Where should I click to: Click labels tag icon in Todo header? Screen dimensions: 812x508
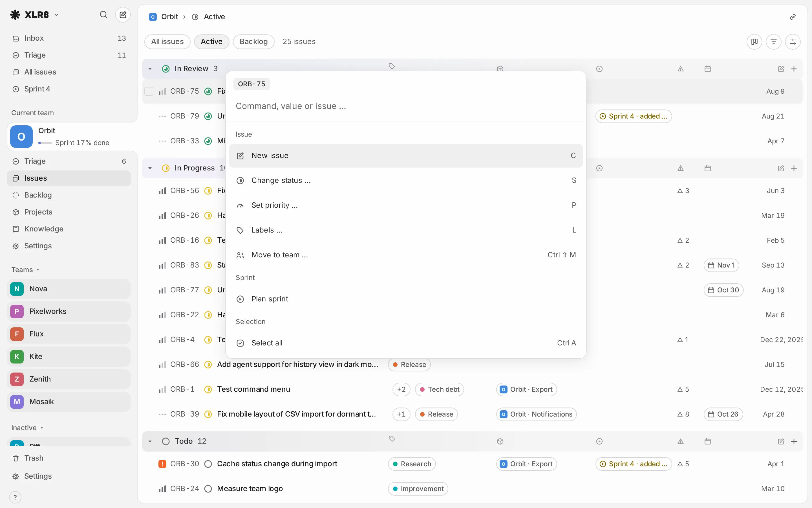point(392,439)
